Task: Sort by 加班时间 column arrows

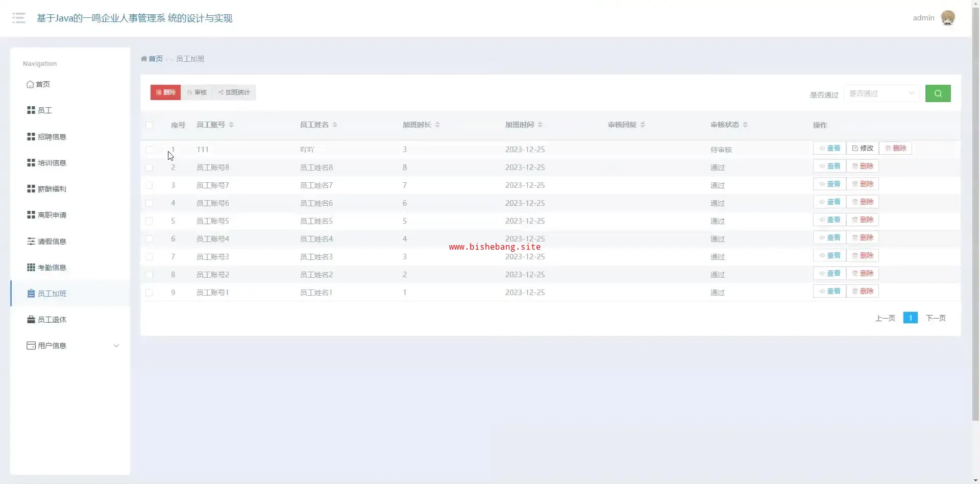Action: point(540,125)
